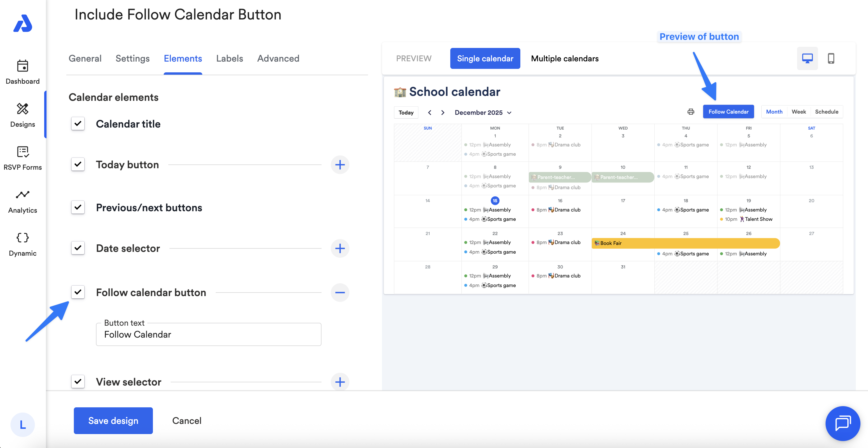Image resolution: width=868 pixels, height=448 pixels.
Task: Click the Save design button
Action: (x=113, y=420)
